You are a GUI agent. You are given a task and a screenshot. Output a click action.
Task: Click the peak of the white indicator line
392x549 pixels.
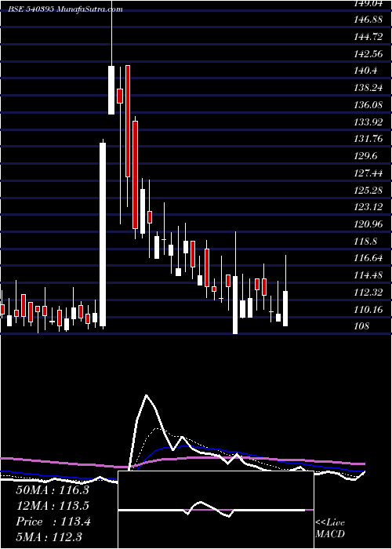(x=146, y=395)
